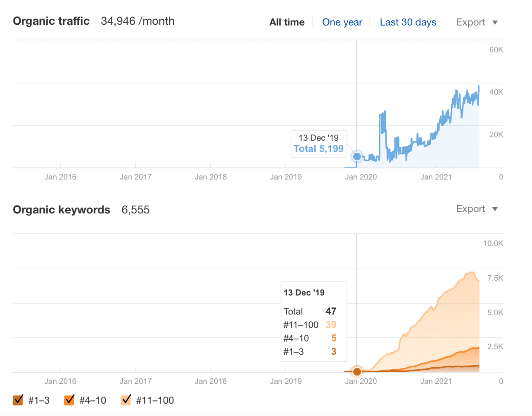This screenshot has height=416, width=532.
Task: Click Jan 2021 label on traffic chart axis
Action: 436,177
